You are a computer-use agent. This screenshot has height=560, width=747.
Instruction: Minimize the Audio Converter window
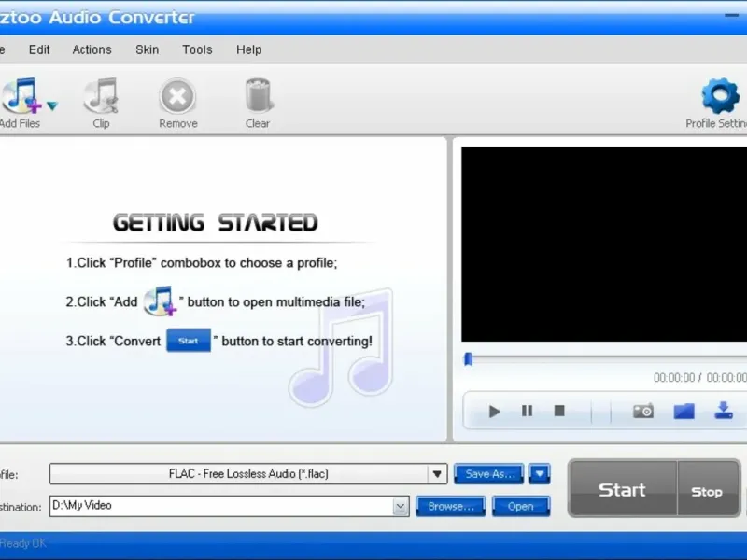[x=732, y=16]
